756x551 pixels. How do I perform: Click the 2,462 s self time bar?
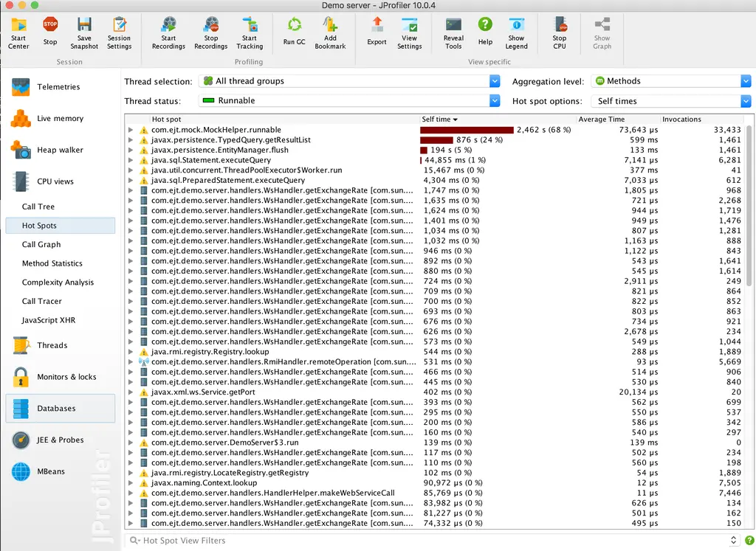[467, 130]
